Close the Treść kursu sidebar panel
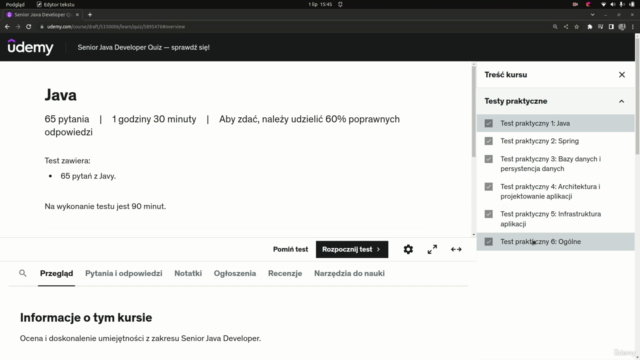Viewport: 640px width, 360px height. 622,75
